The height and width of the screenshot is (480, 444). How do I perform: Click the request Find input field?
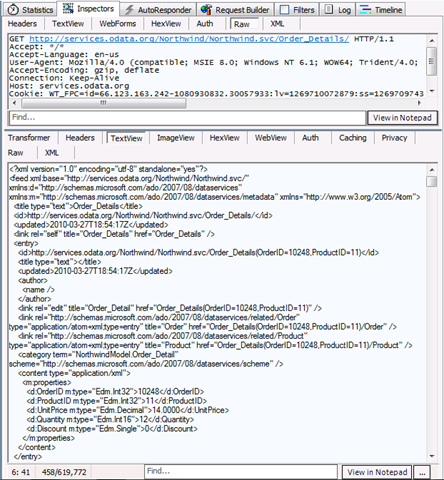188,118
